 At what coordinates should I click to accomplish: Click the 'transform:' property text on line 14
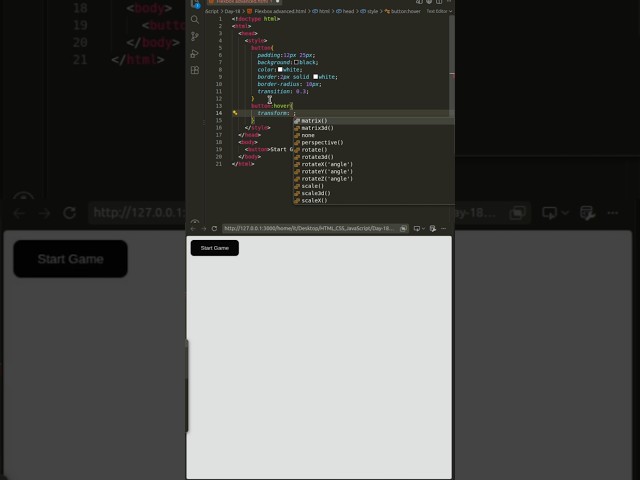point(273,113)
